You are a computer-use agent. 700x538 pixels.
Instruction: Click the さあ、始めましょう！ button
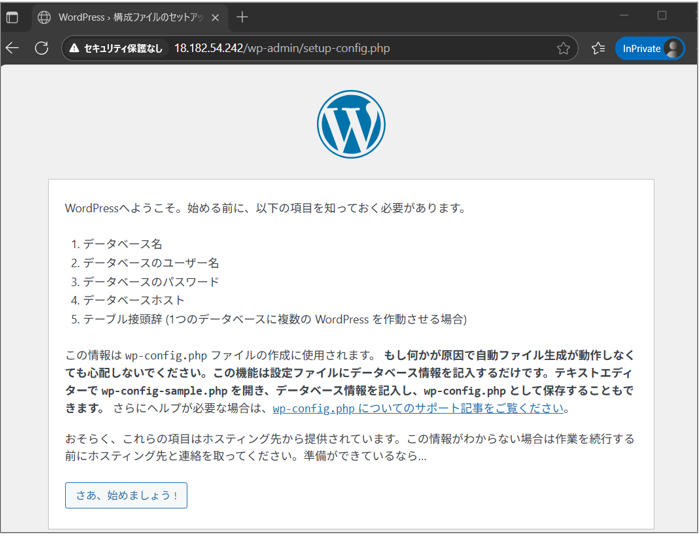(126, 495)
